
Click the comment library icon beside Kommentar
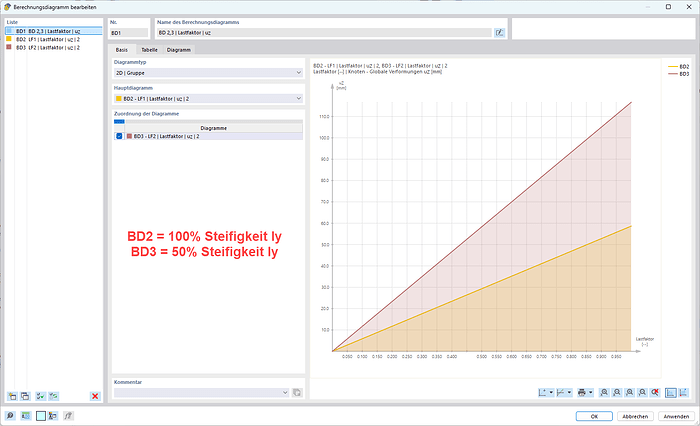[297, 392]
